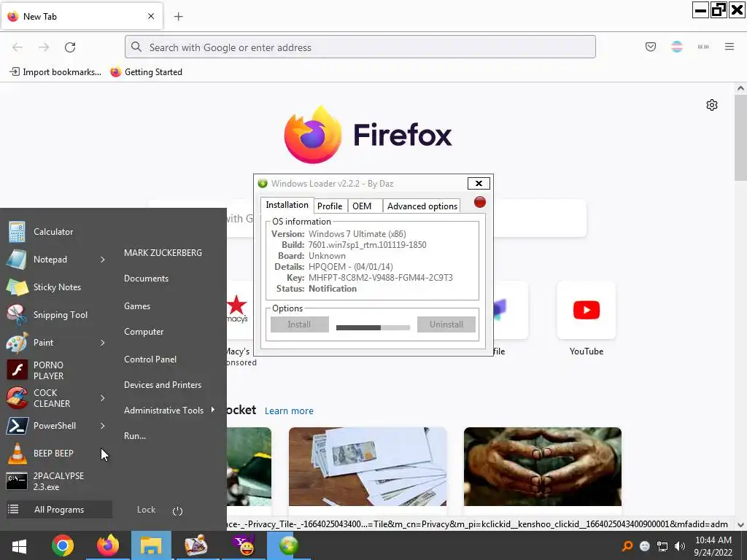The width and height of the screenshot is (747, 560).
Task: Click the red status indicator in Loader
Action: 480,203
